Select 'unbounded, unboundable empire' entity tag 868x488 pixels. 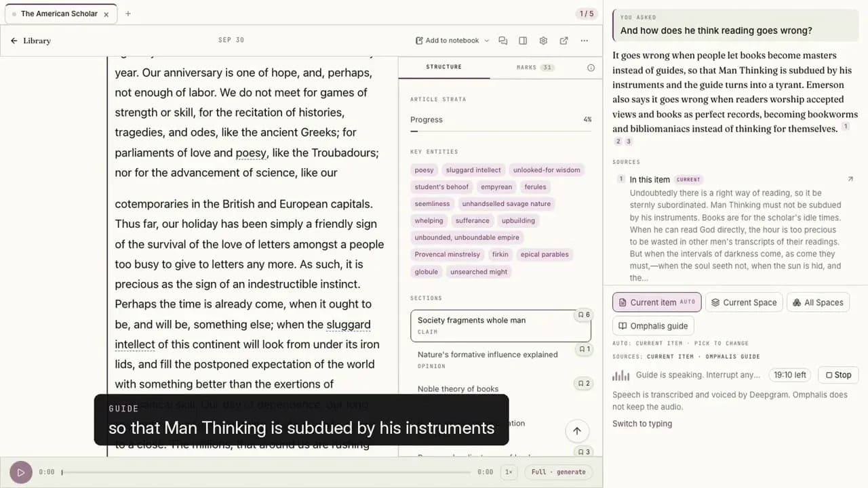pyautogui.click(x=467, y=238)
